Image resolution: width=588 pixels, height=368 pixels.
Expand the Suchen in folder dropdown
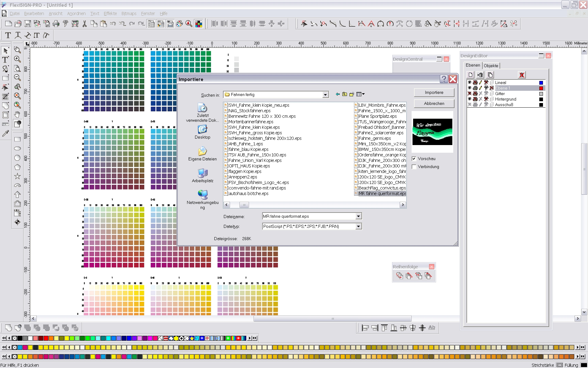(x=325, y=95)
